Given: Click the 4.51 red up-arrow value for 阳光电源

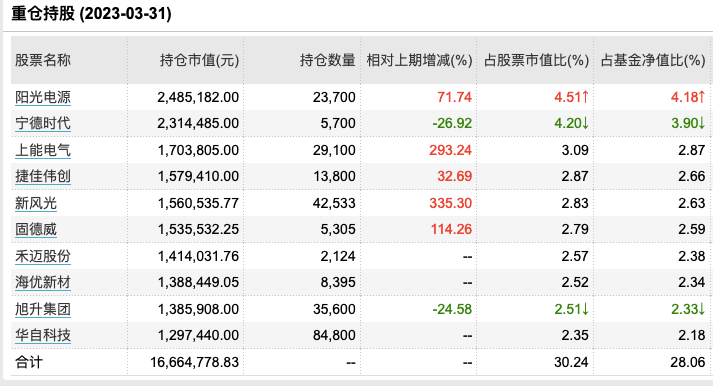Looking at the screenshot, I should (571, 97).
